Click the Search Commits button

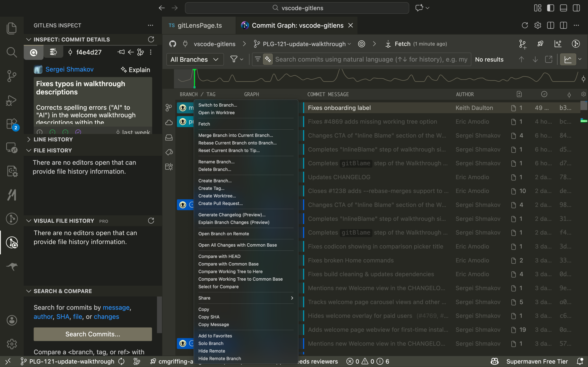coord(93,334)
